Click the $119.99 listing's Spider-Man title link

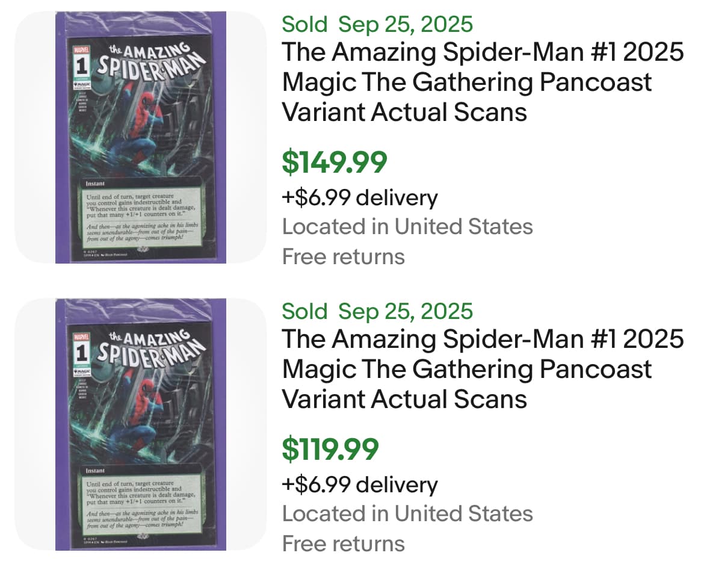point(483,369)
